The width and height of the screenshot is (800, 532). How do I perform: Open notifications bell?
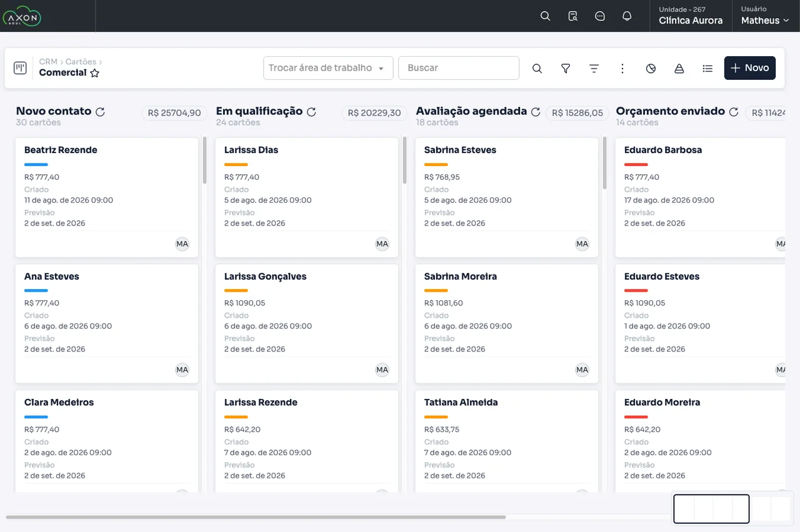627,16
